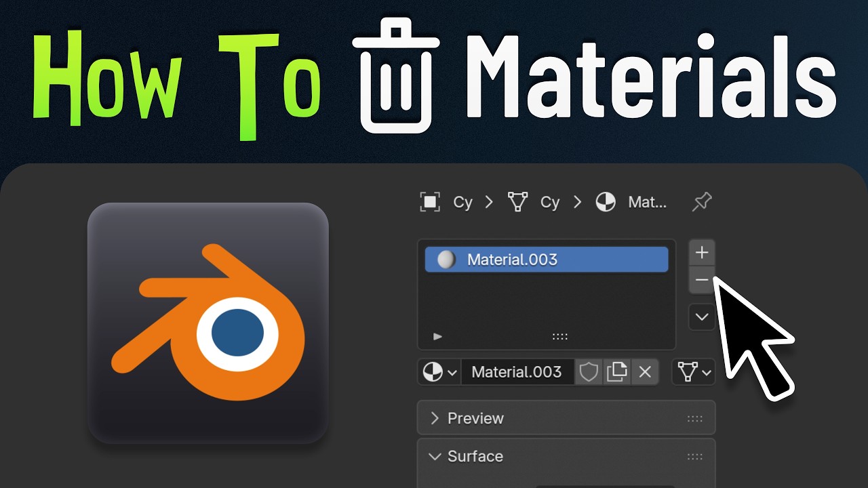Expand list filter options triangle
The width and height of the screenshot is (868, 488).
click(x=437, y=336)
